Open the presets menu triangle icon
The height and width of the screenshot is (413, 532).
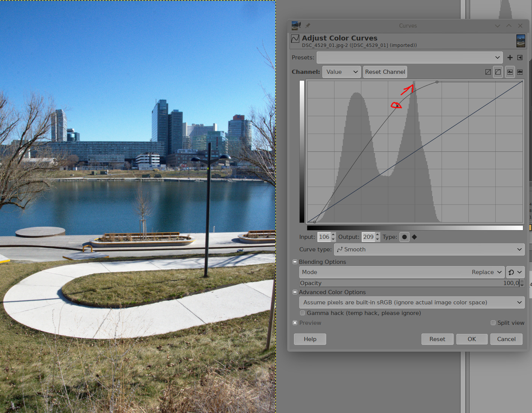[520, 58]
